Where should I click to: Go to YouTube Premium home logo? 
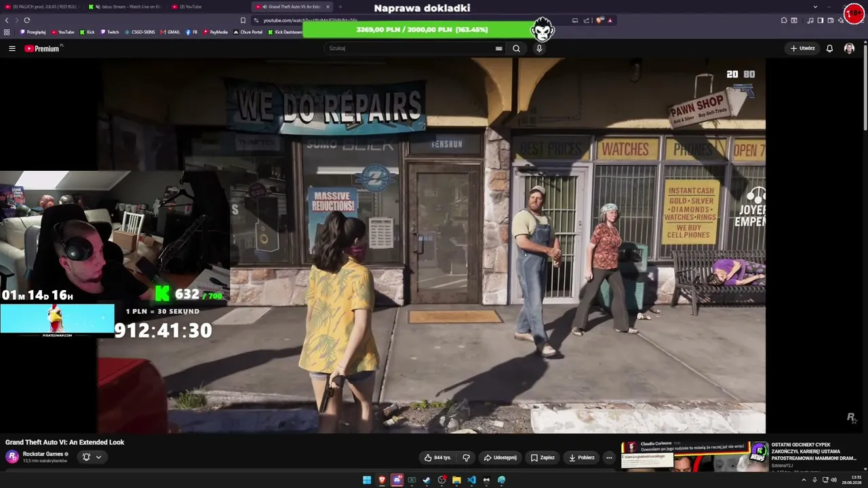tap(42, 49)
